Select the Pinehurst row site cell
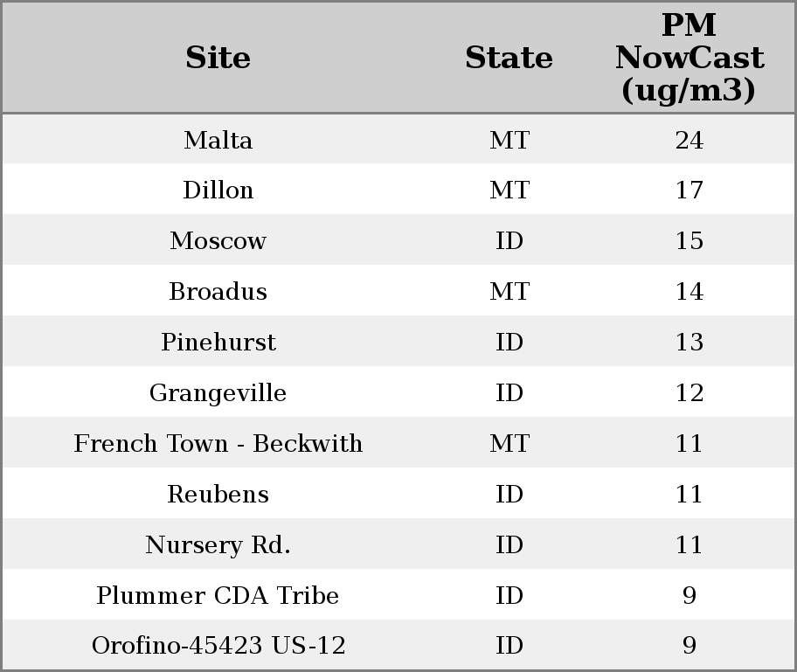 point(218,343)
